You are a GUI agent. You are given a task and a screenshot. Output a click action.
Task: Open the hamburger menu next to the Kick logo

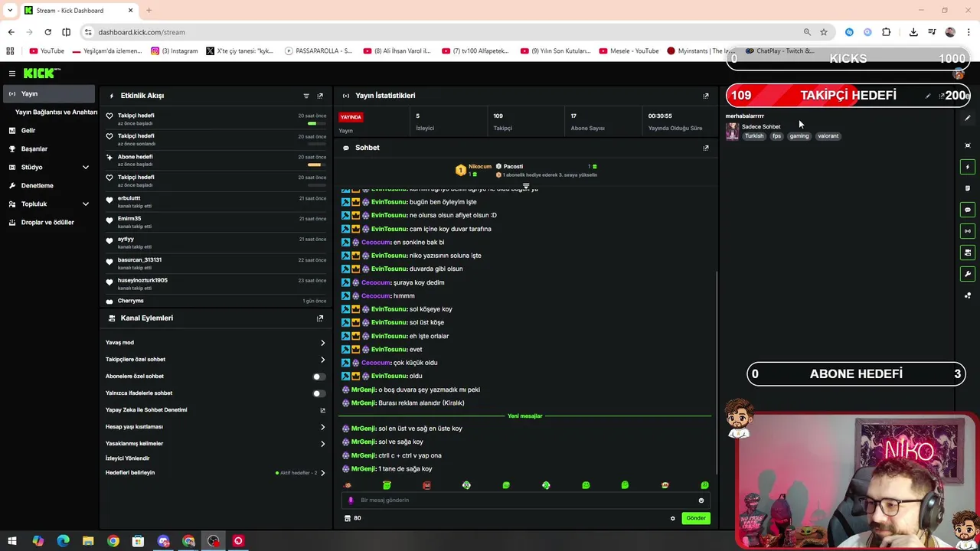(12, 73)
